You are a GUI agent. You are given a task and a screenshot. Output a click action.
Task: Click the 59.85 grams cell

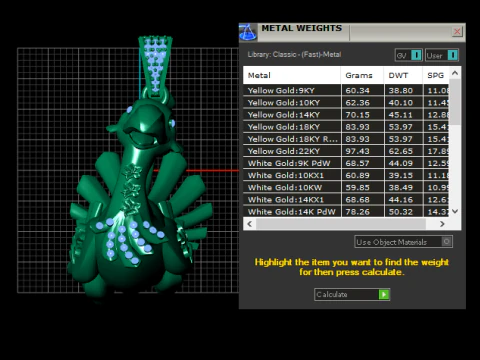[x=363, y=187]
